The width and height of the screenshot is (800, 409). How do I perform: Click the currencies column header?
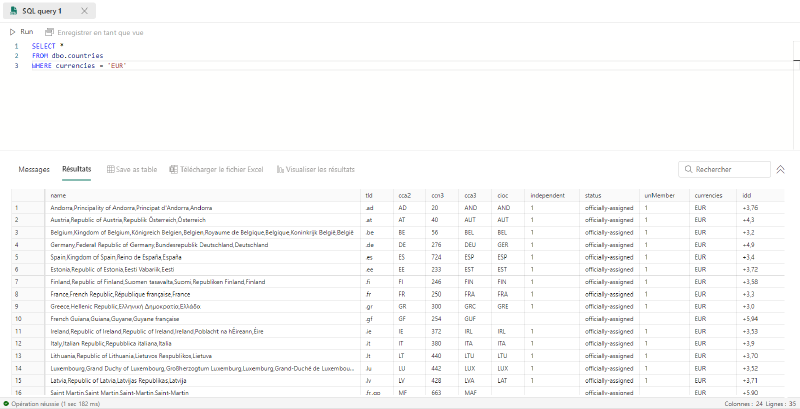713,195
